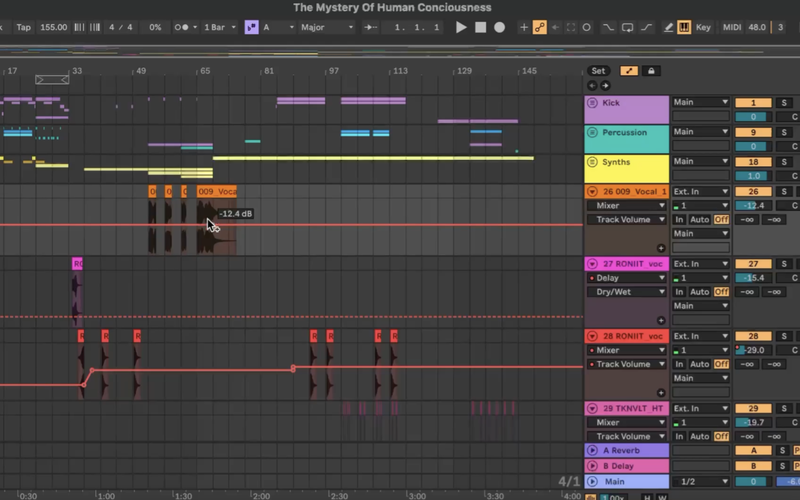Solo the Kick track
Image resolution: width=800 pixels, height=500 pixels.
coord(784,103)
